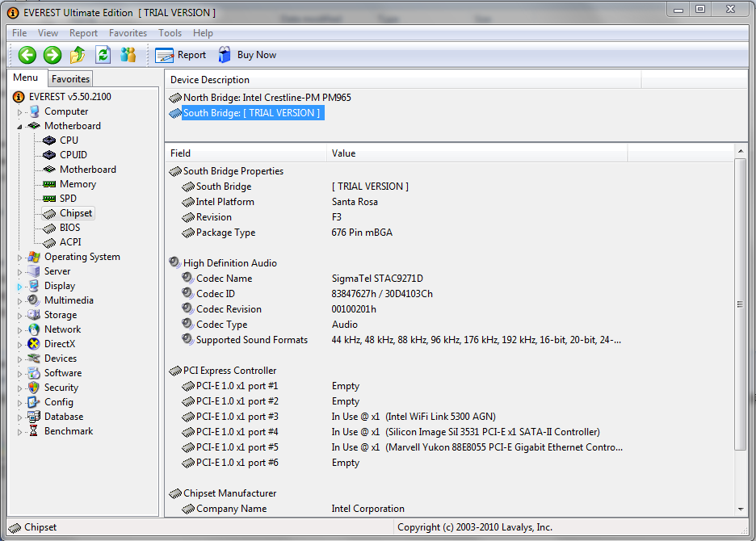The image size is (756, 541).
Task: Switch to the Menu tab
Action: pos(26,78)
